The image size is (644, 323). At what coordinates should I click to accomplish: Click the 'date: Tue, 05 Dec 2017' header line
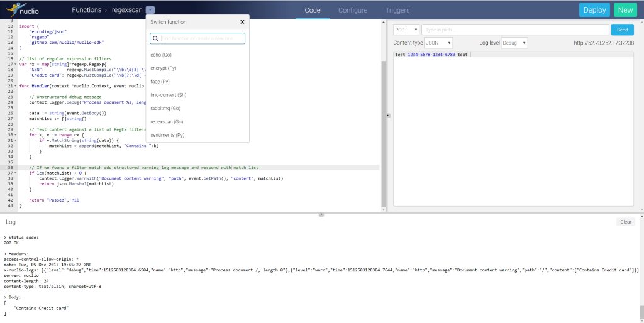47,265
